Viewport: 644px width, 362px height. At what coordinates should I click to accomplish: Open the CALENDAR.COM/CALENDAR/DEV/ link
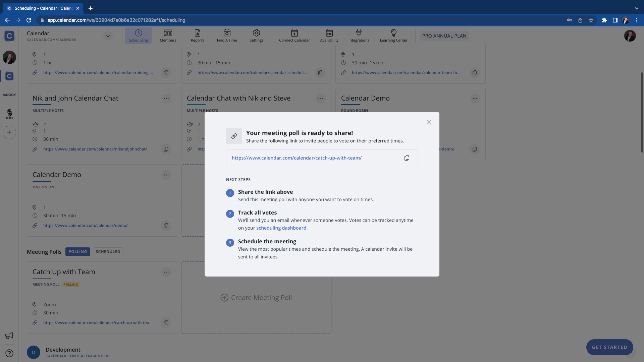[77, 356]
